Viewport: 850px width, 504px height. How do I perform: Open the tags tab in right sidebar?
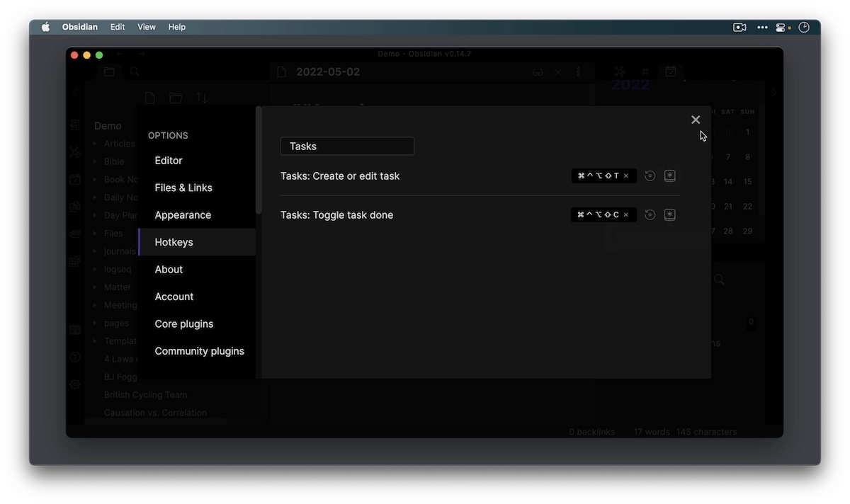[645, 71]
